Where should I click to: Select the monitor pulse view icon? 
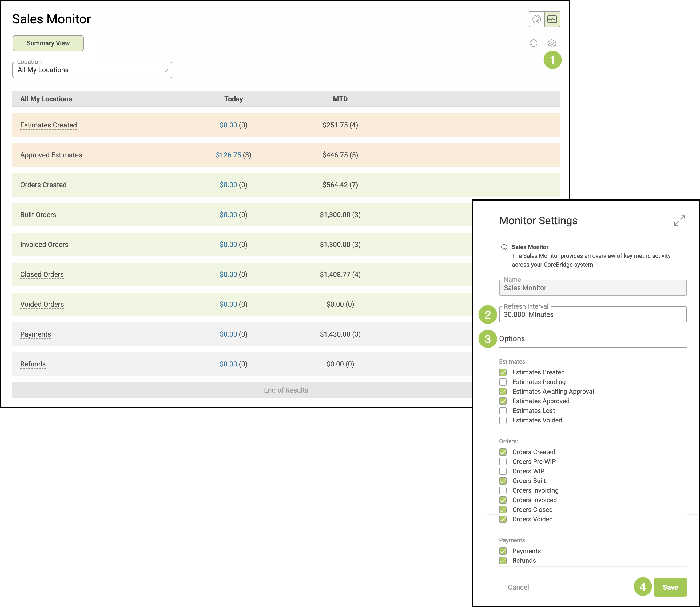tap(552, 19)
